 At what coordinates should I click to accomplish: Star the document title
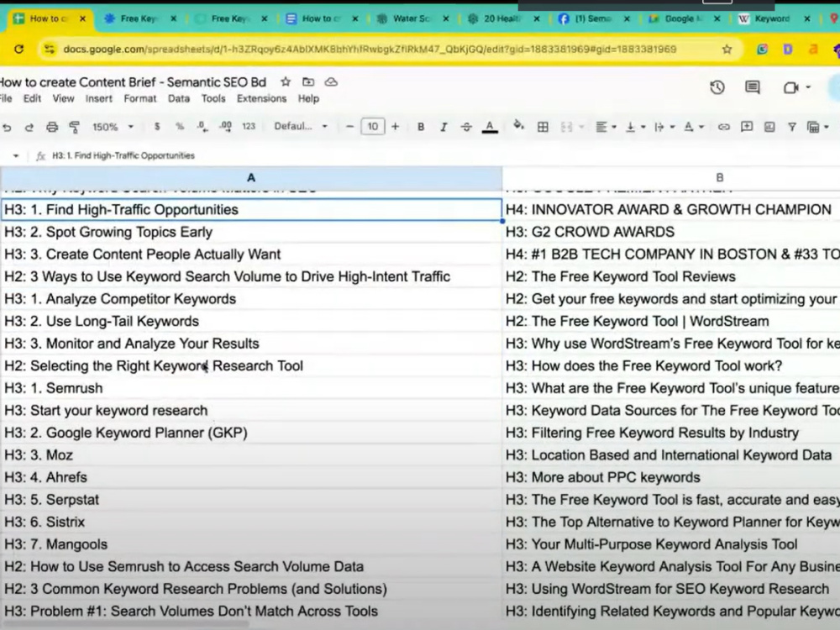(x=286, y=82)
